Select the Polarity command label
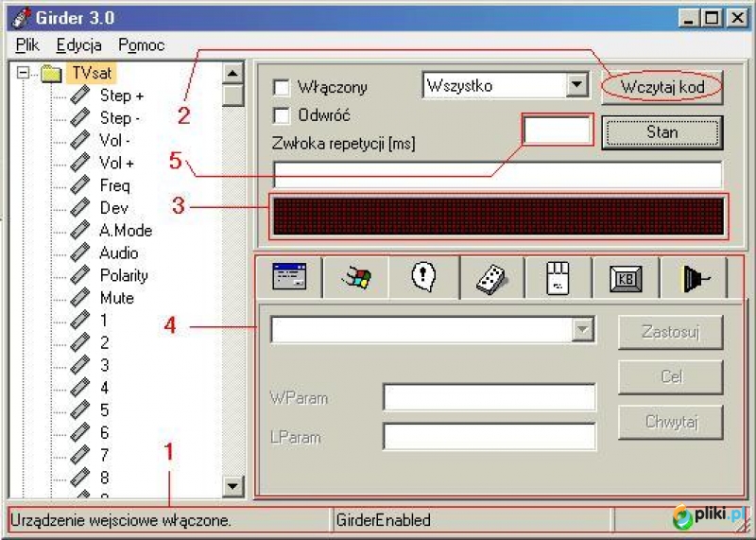Image resolution: width=756 pixels, height=540 pixels. 124,275
